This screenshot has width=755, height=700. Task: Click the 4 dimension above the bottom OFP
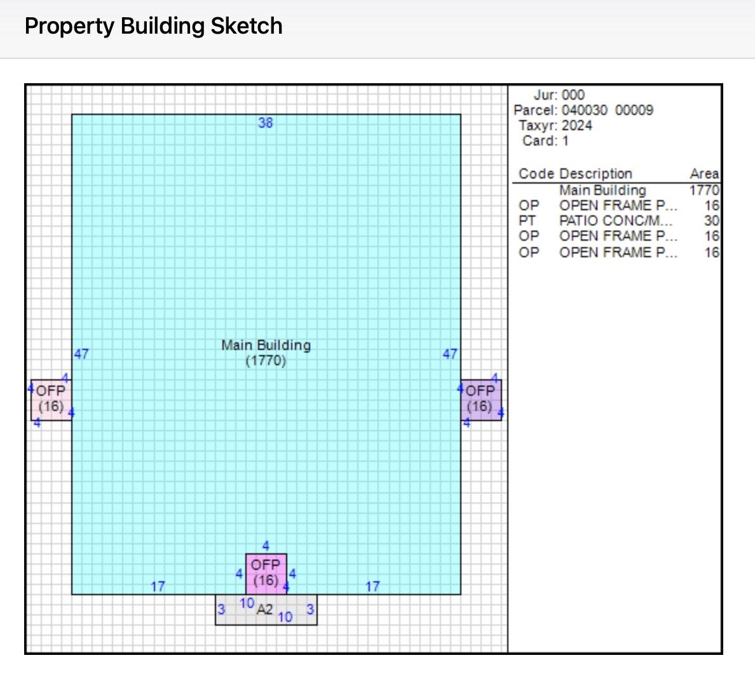[266, 546]
